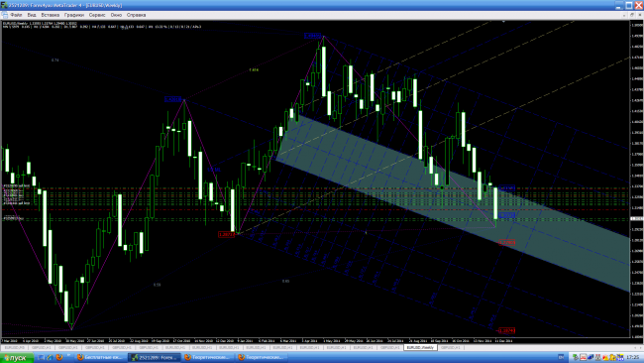Open the Сервис menu

[x=97, y=15]
